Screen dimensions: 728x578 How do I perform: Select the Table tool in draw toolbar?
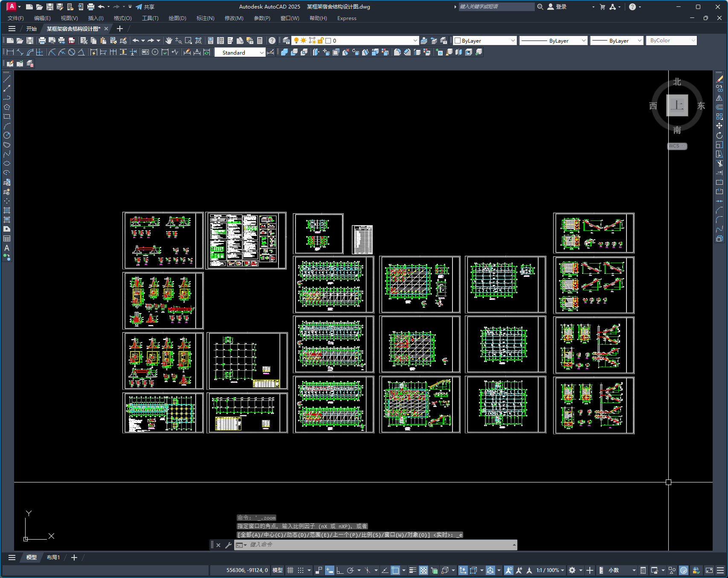click(x=7, y=238)
